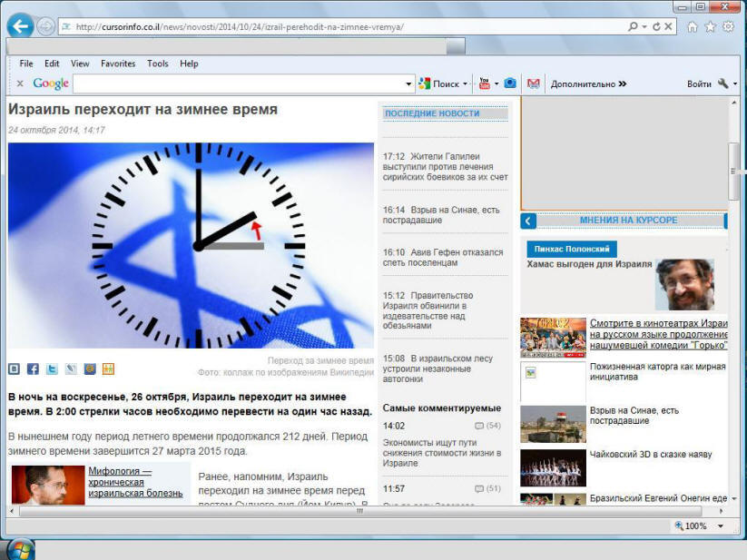Stop page loading with the X icon
The image size is (747, 560).
click(x=668, y=26)
